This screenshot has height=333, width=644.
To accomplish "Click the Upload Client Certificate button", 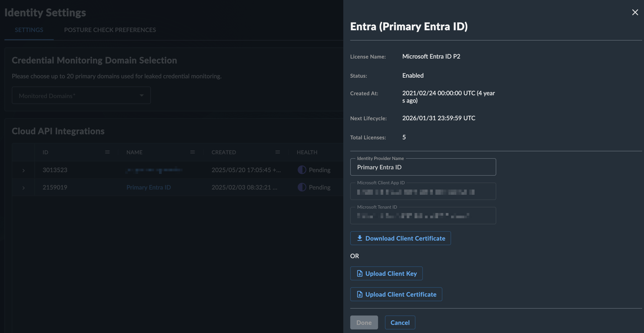I will (396, 294).
